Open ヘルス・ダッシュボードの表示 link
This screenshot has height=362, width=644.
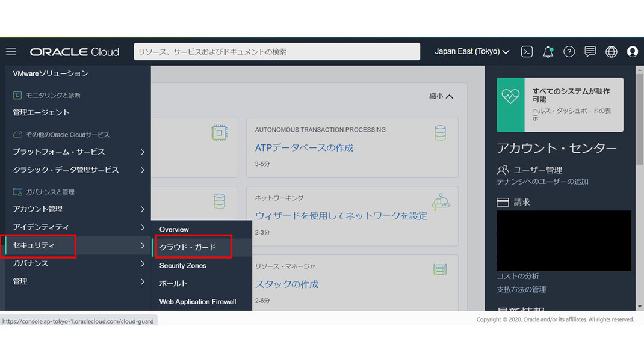(x=572, y=114)
